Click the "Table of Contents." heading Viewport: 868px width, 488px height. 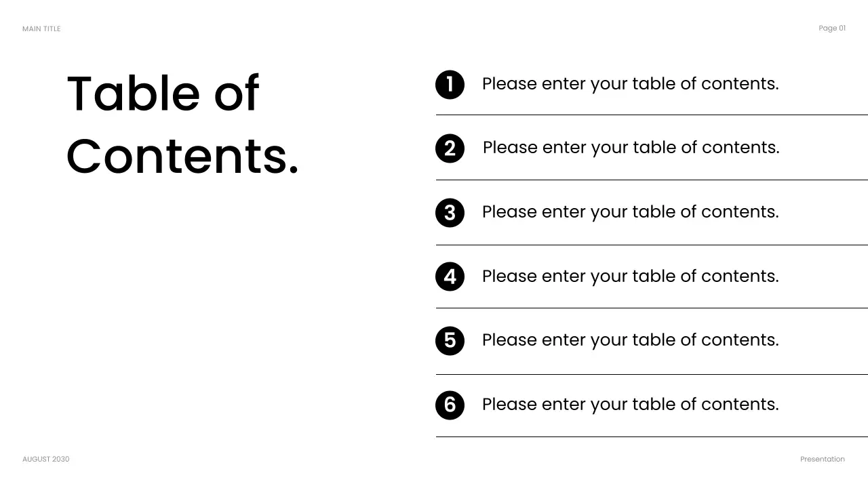pos(182,124)
